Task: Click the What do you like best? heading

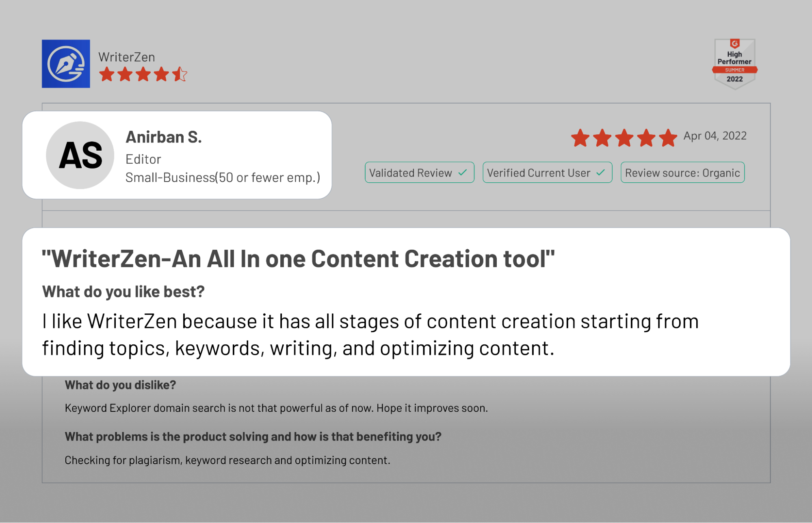Action: coord(123,292)
